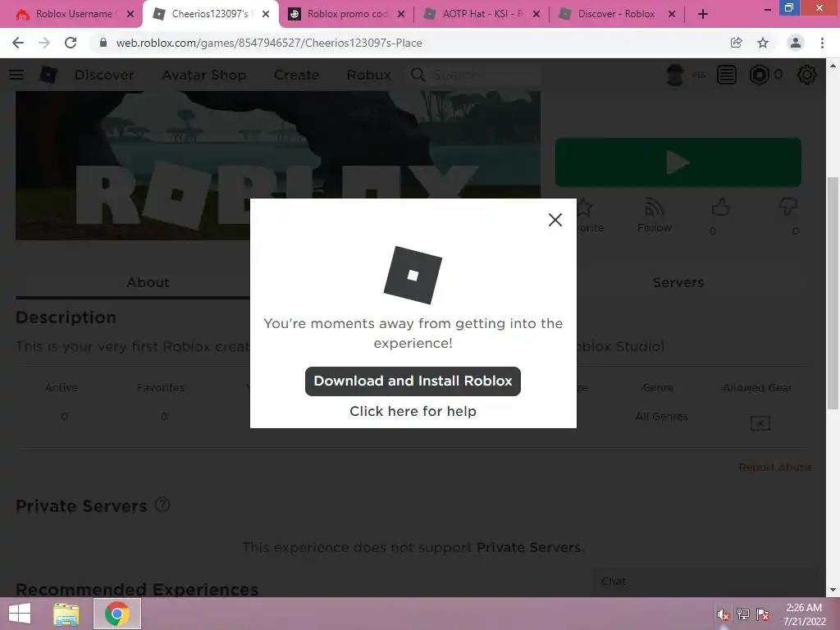Image resolution: width=840 pixels, height=630 pixels.
Task: Bookmark this page with star icon
Action: tap(763, 43)
